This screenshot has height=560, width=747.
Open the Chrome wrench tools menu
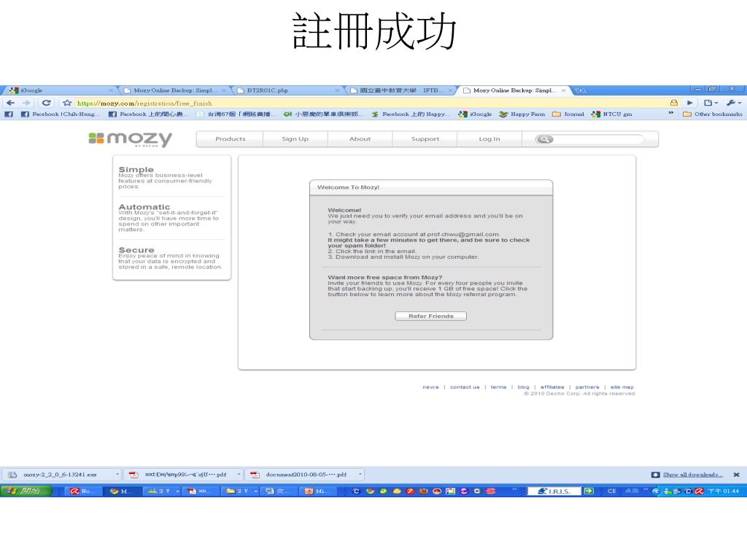[x=733, y=103]
